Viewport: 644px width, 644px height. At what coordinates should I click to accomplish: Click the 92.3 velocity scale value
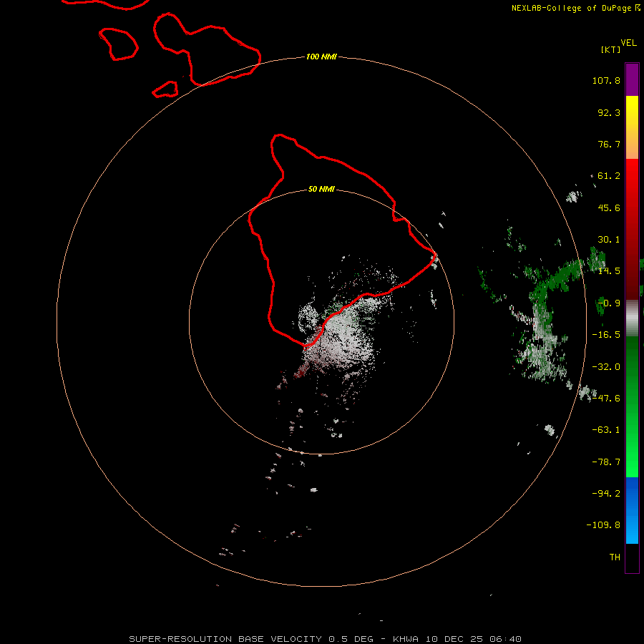(609, 112)
